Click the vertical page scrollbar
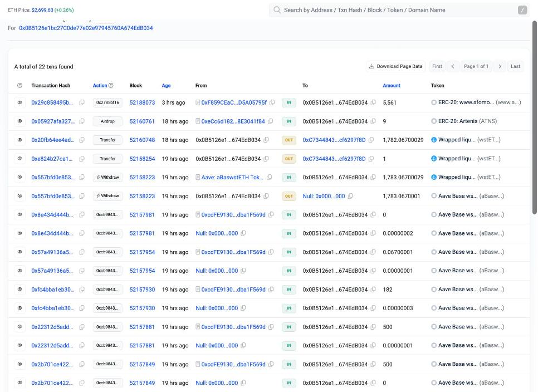538x392 pixels. point(535,117)
